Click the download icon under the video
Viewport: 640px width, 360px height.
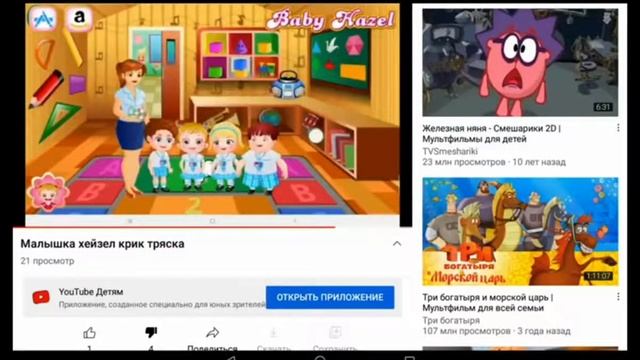click(x=273, y=333)
